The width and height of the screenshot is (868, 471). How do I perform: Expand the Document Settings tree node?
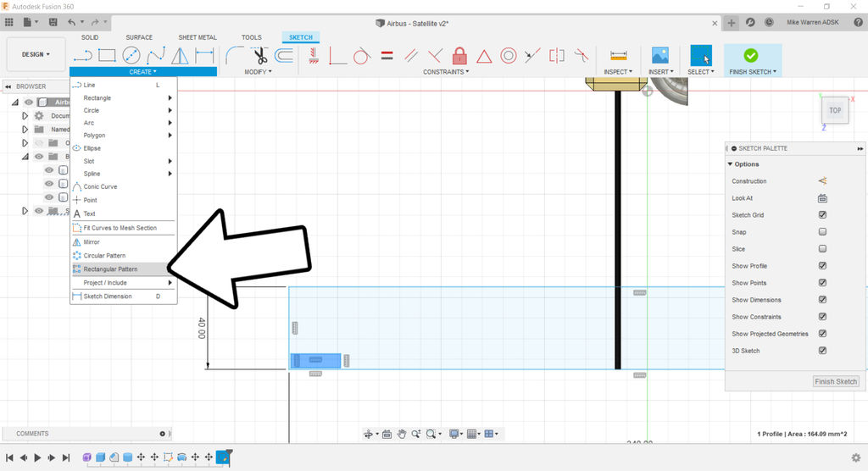click(25, 116)
